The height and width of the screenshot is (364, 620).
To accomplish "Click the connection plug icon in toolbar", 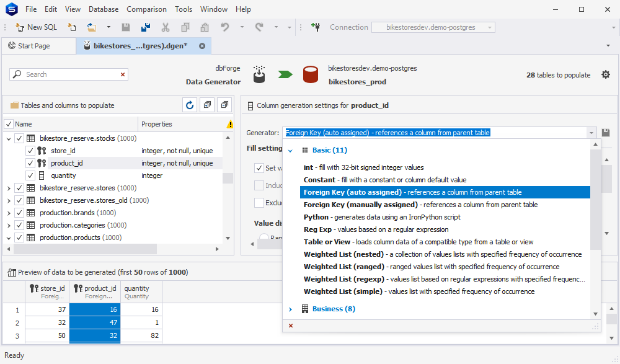I will pos(316,27).
